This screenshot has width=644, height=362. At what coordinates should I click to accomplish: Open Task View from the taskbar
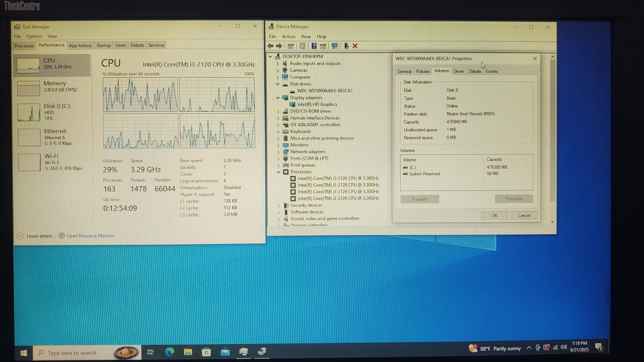[150, 352]
